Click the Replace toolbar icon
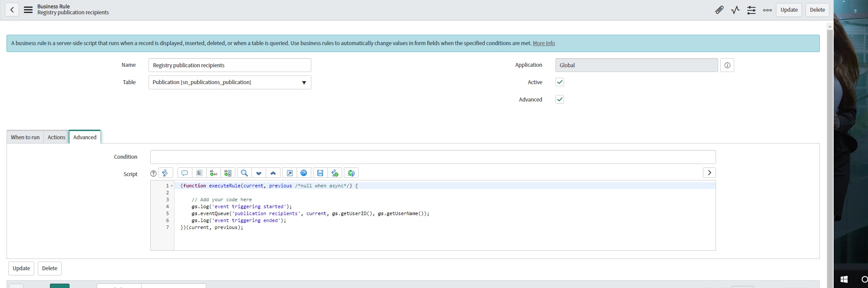 (x=214, y=173)
